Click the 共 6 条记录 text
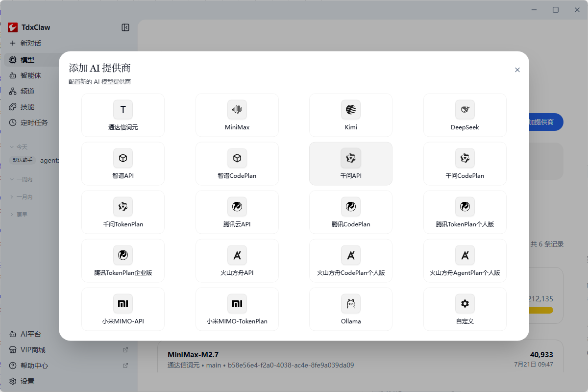 [x=547, y=244]
